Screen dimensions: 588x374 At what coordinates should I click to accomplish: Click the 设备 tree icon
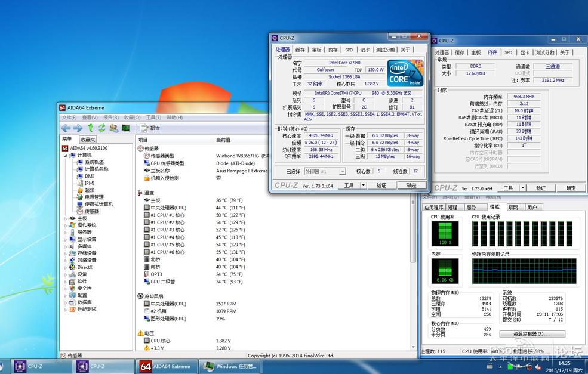72,274
